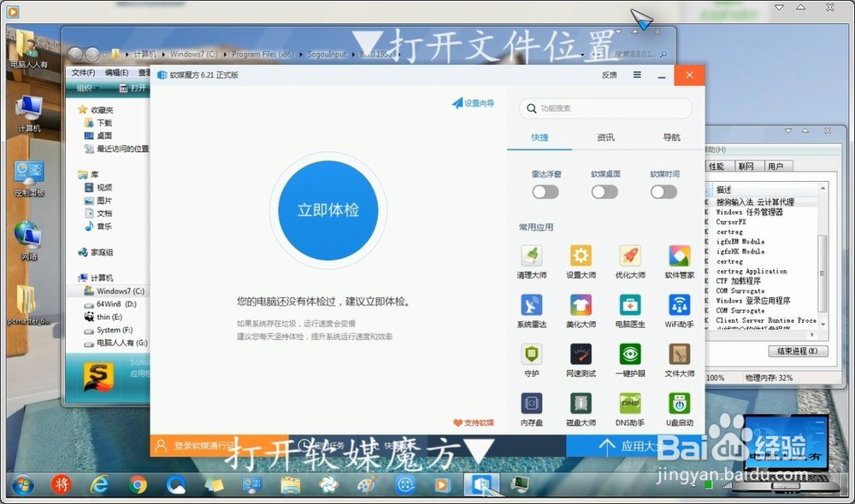Switch to 快捷 tab
Image resolution: width=855 pixels, height=504 pixels.
pyautogui.click(x=540, y=138)
